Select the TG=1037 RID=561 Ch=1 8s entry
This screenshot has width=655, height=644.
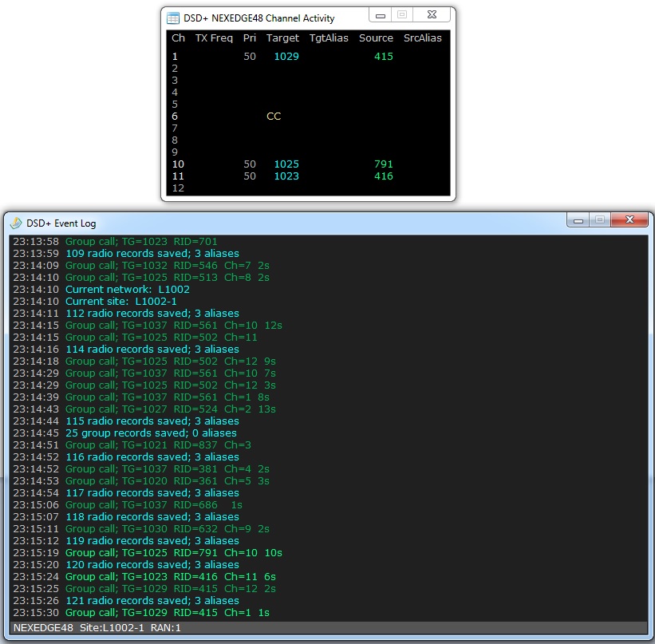(x=141, y=397)
